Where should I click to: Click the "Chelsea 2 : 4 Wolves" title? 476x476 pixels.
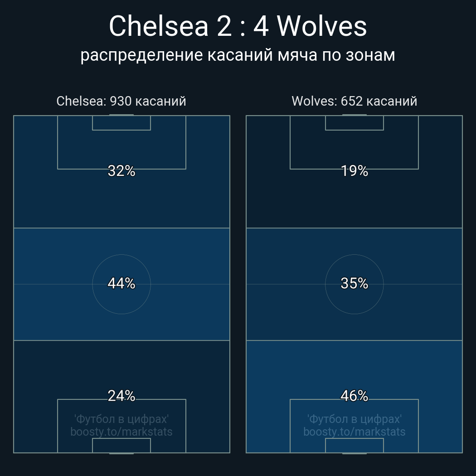click(238, 26)
